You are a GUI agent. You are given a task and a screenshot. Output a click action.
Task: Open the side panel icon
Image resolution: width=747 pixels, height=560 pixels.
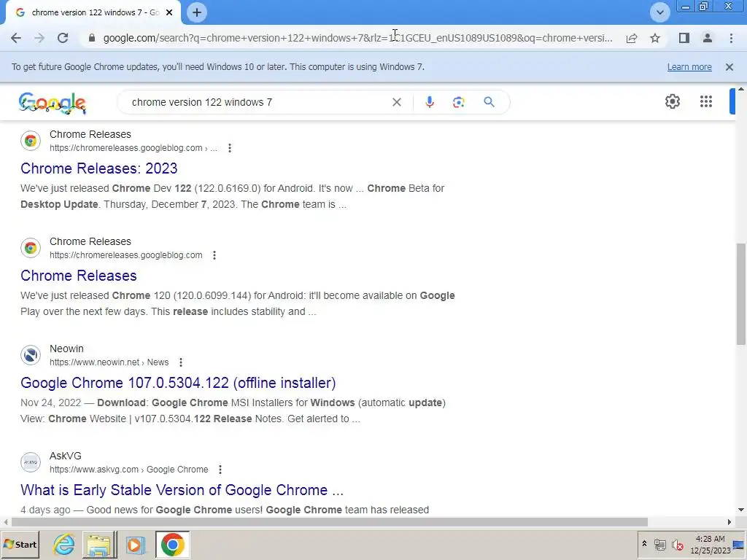click(x=684, y=38)
